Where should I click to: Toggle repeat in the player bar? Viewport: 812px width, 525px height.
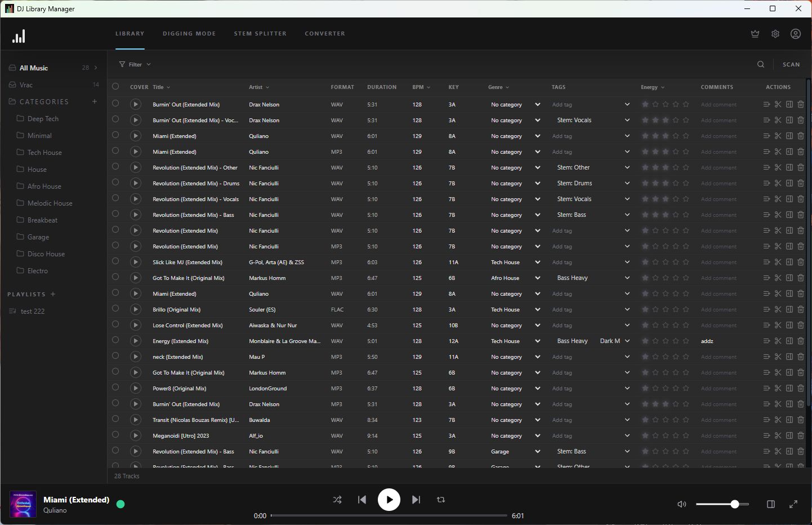pyautogui.click(x=441, y=500)
